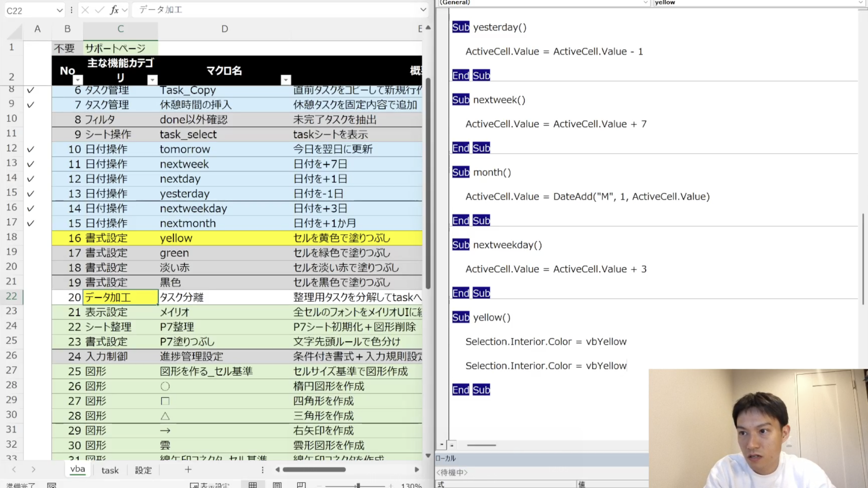Open the マクロ名 column filter dropdown
868x488 pixels.
coord(286,80)
